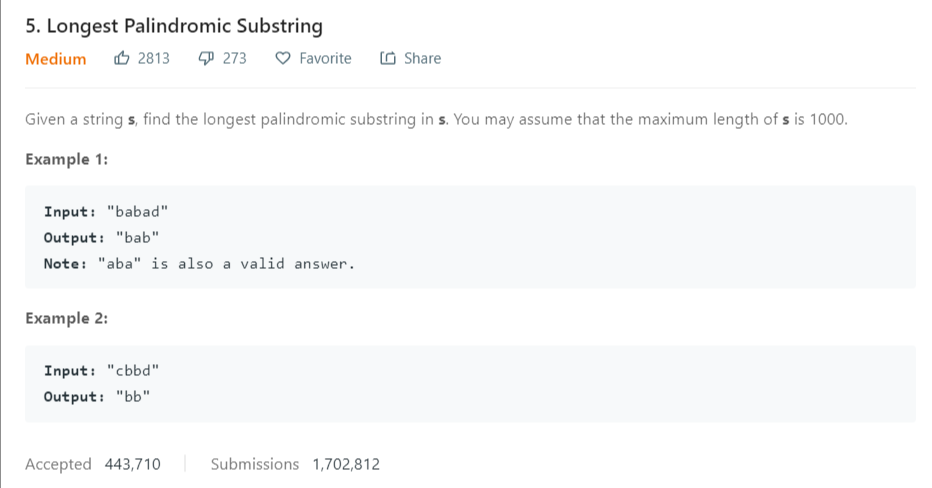Select the 273 dislikes count
This screenshot has width=932, height=488.
tap(234, 58)
